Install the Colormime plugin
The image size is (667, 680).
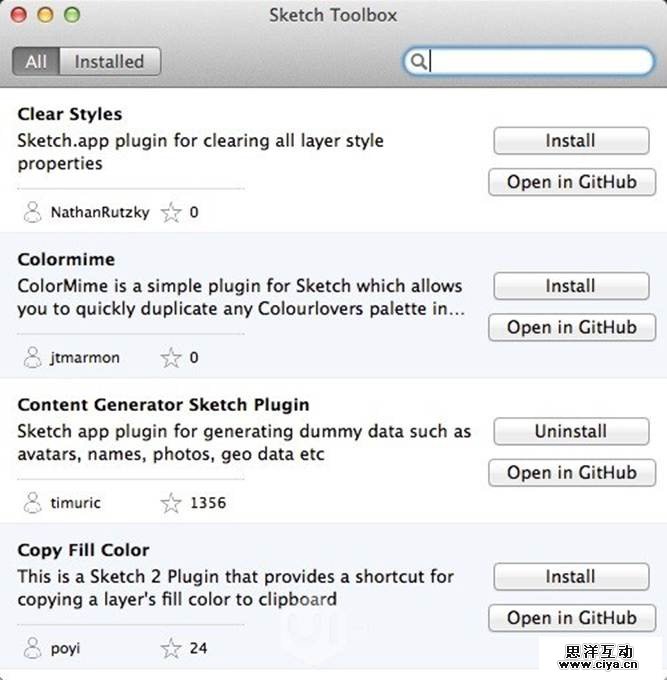click(x=570, y=286)
